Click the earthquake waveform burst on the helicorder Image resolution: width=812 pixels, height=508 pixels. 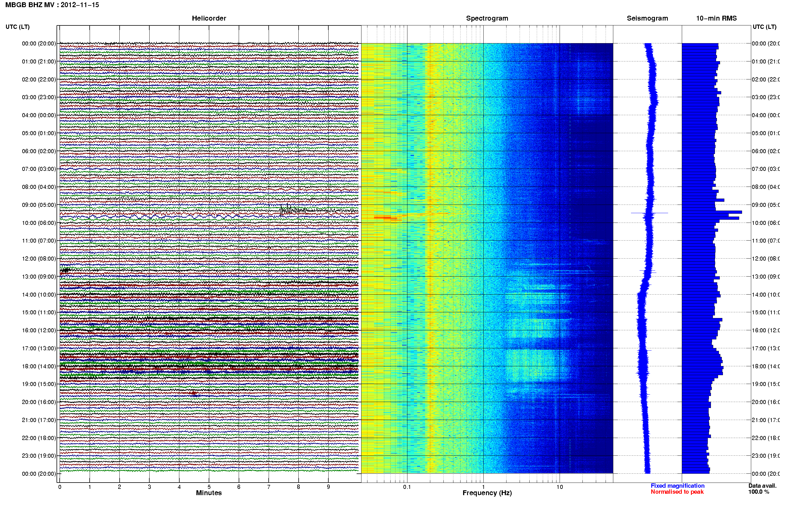(x=292, y=211)
